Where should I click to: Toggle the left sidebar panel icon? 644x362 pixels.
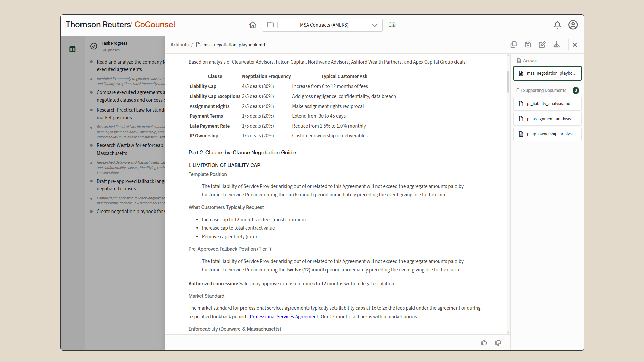(x=72, y=49)
